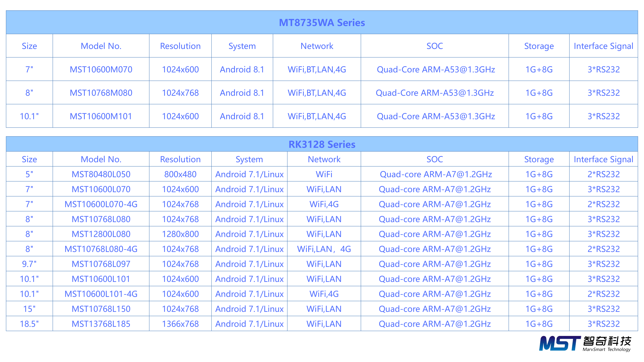Select model number MST12800L080
The height and width of the screenshot is (362, 644).
101,234
